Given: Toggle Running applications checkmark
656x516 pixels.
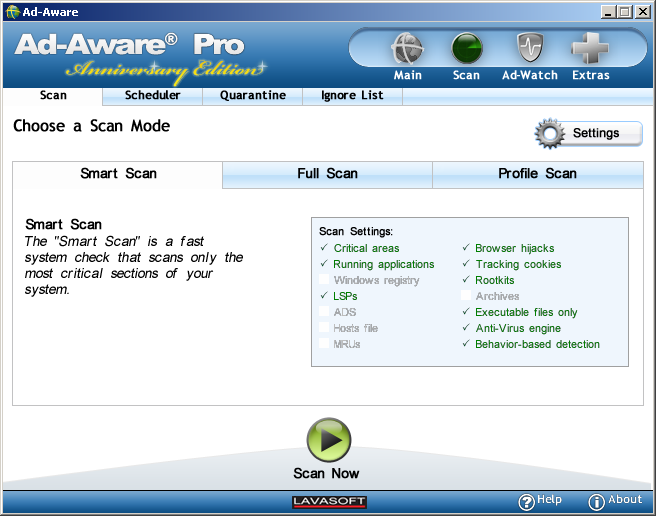Looking at the screenshot, I should 324,264.
